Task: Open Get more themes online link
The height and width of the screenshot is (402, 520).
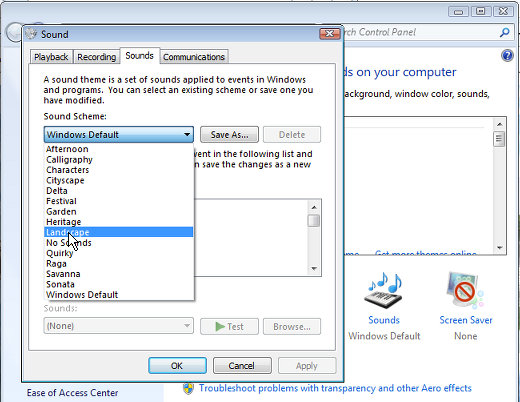Action: click(426, 253)
